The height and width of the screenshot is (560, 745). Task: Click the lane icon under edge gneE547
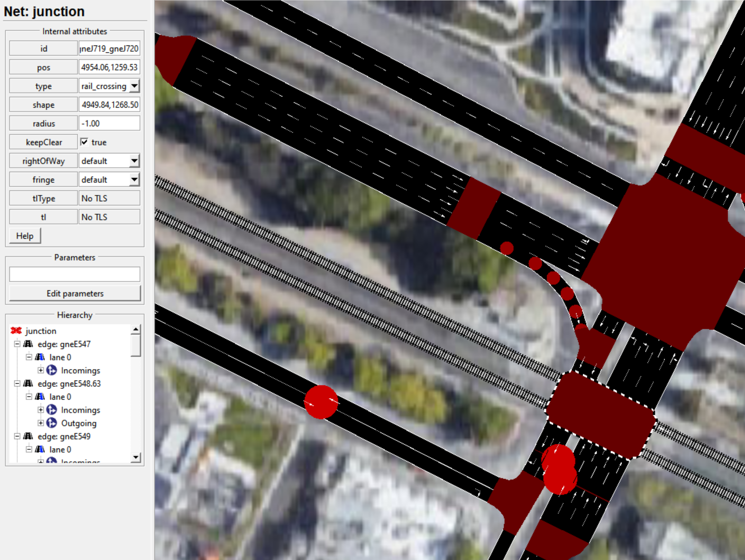pos(40,357)
